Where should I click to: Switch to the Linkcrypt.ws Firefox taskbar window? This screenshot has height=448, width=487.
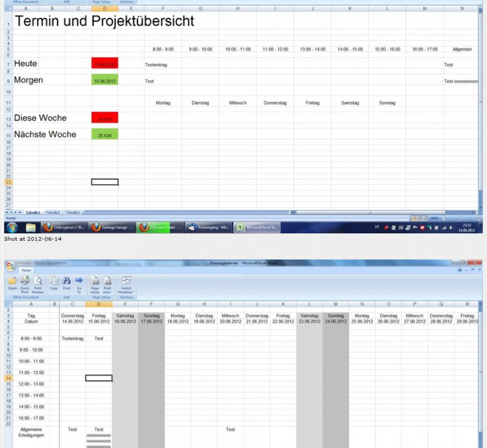64,227
